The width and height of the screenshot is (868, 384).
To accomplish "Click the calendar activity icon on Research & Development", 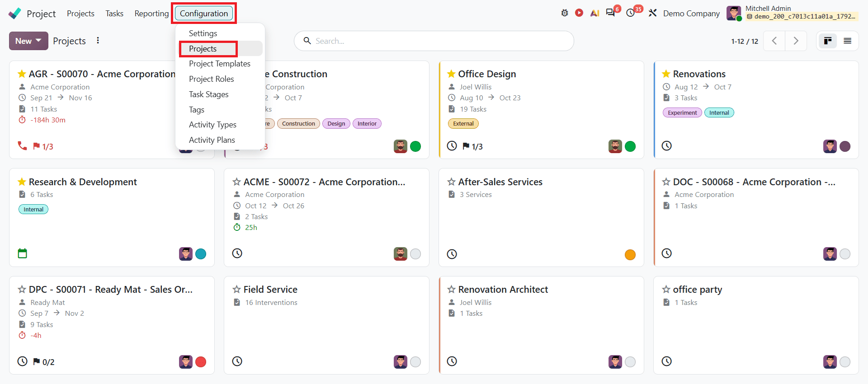I will pos(22,253).
